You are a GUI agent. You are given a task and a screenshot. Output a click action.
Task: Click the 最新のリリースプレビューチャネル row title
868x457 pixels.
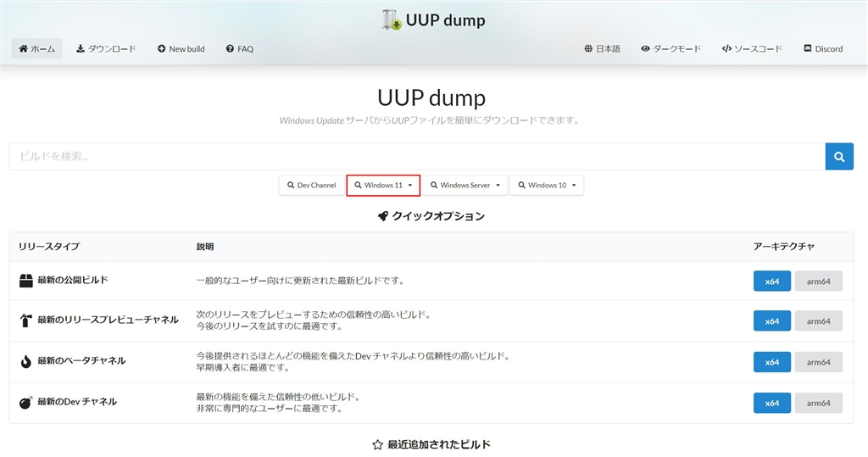pyautogui.click(x=108, y=320)
